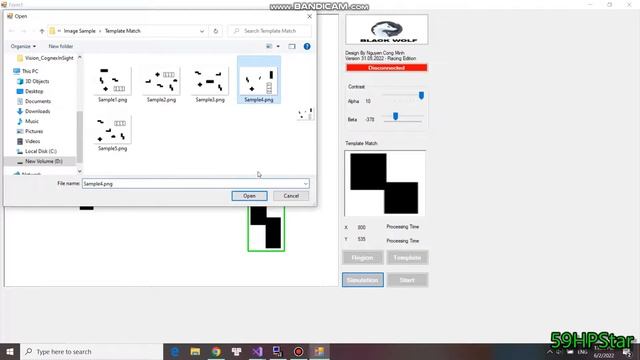Go forward with the Forward arrow
The width and height of the screenshot is (640, 360).
(x=24, y=31)
